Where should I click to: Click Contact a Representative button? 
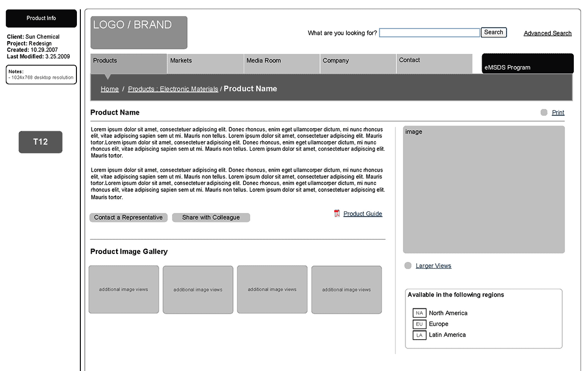(128, 217)
